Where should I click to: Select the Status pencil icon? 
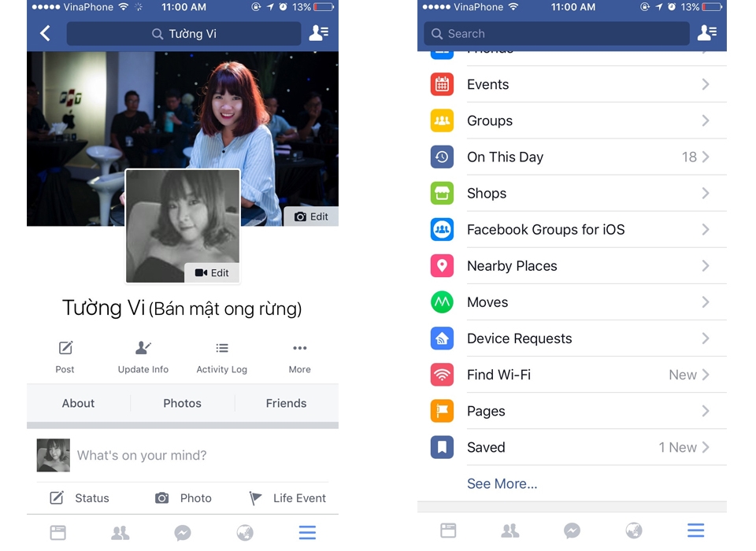coord(57,497)
